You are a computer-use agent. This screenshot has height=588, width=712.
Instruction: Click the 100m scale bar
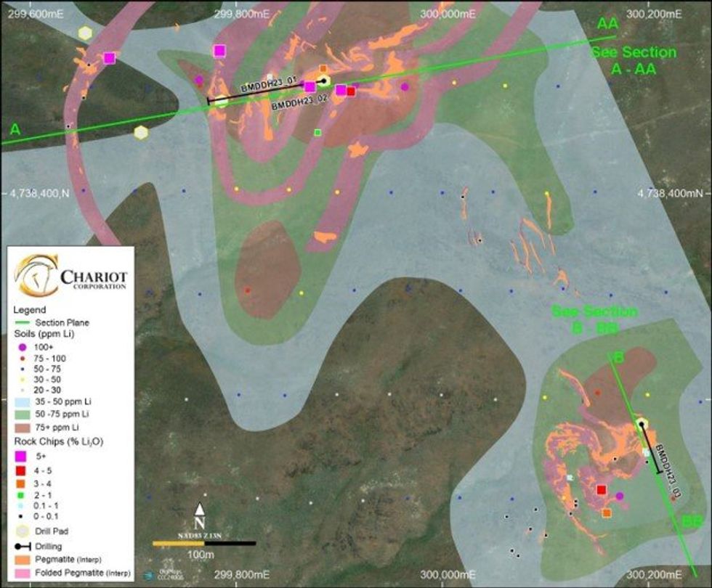pos(203,543)
